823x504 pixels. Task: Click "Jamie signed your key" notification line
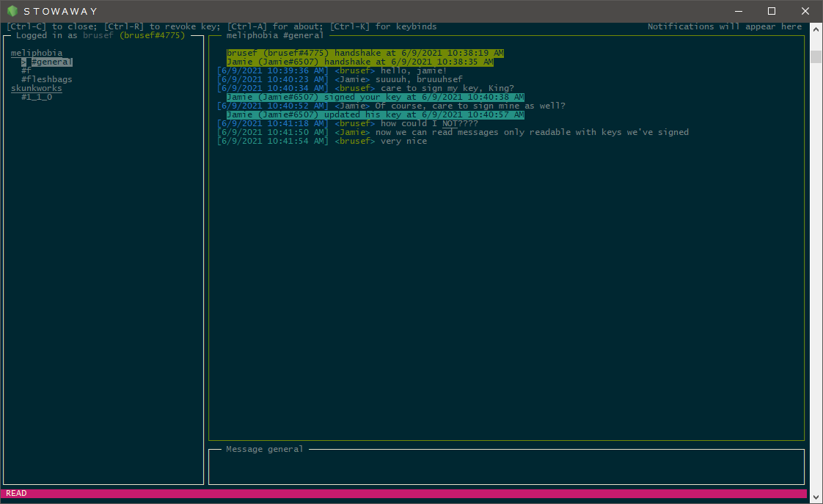click(375, 98)
